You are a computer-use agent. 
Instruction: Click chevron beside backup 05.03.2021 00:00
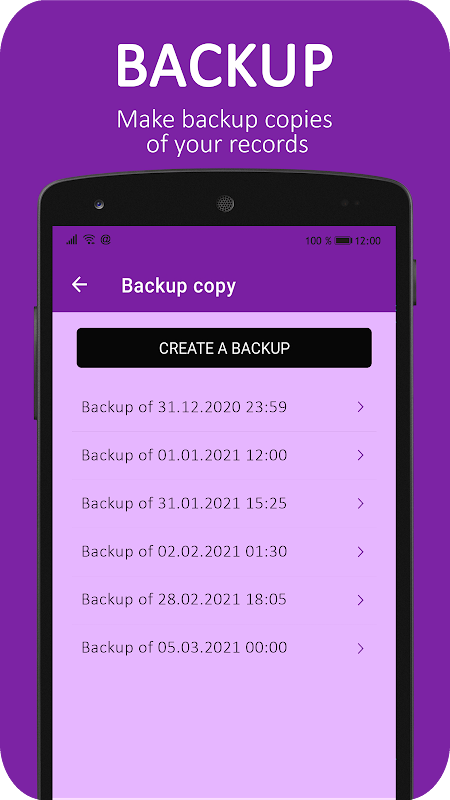pyautogui.click(x=361, y=648)
